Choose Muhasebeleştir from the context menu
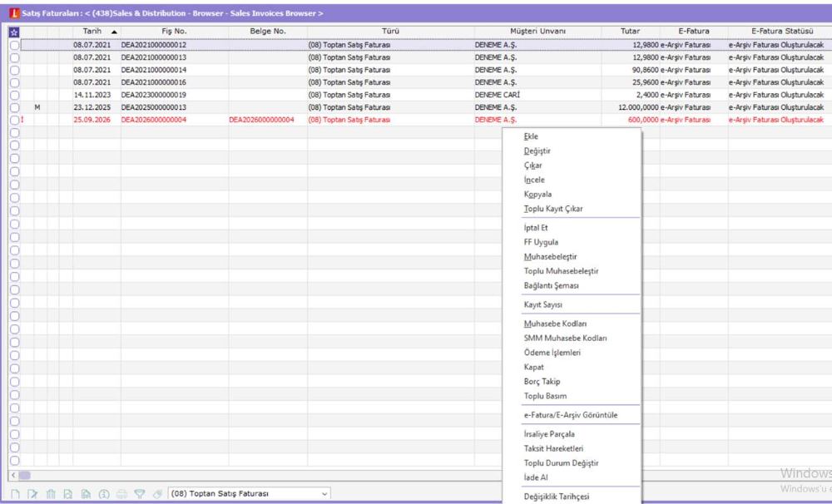This screenshot has width=832, height=504. [x=550, y=257]
